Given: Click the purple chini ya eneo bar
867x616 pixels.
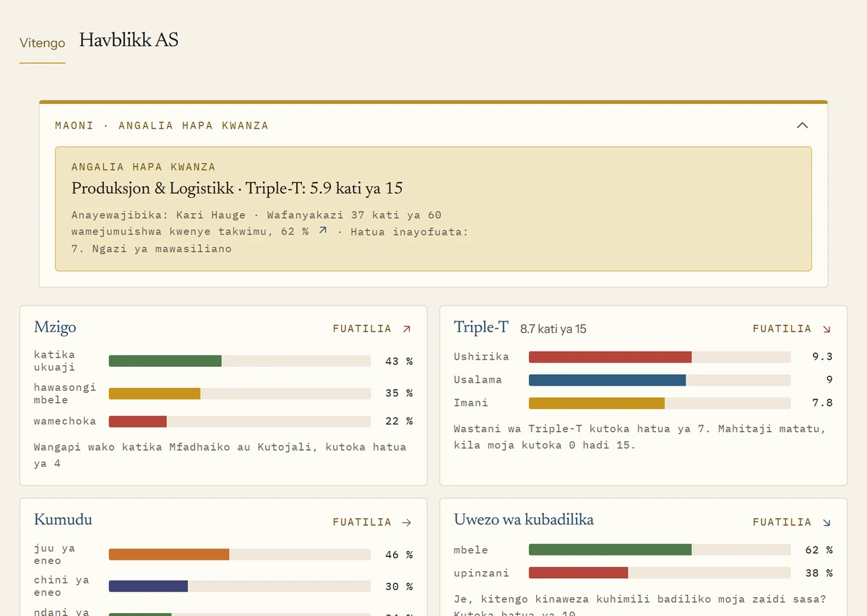Looking at the screenshot, I should click(148, 586).
